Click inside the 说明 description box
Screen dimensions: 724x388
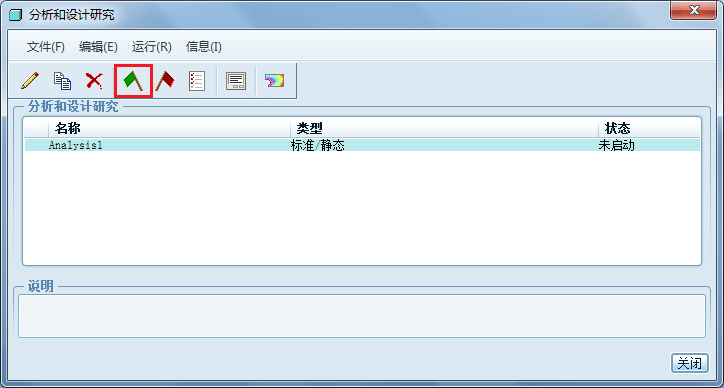tap(362, 316)
